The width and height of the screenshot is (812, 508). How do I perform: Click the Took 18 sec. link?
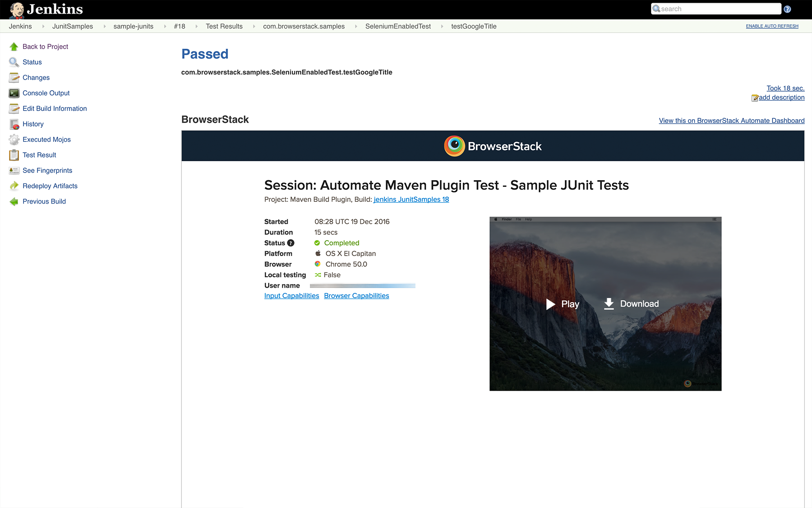point(785,88)
